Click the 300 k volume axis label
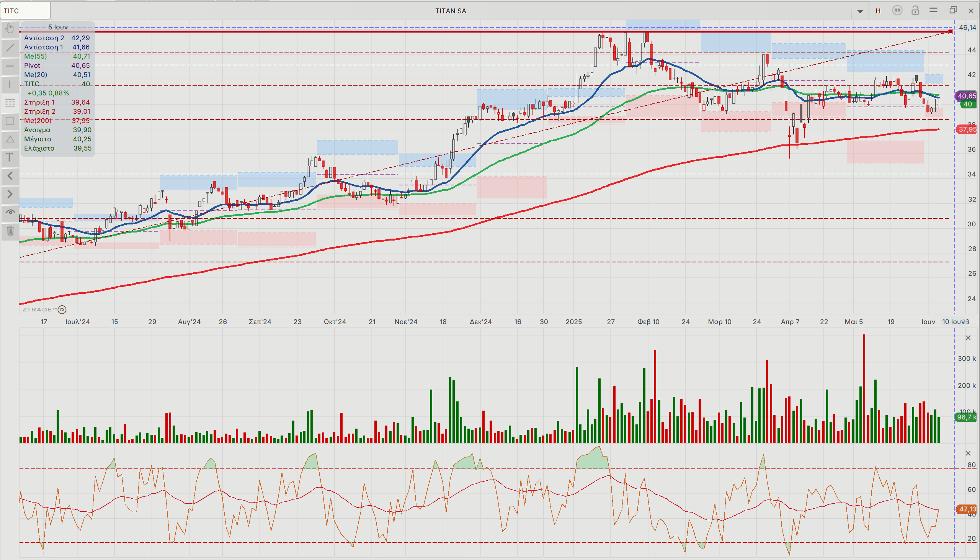This screenshot has width=980, height=560. point(966,359)
